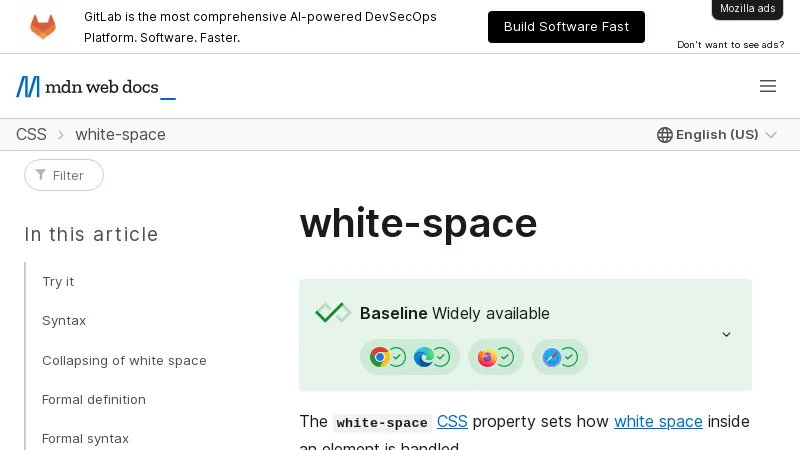Click the CSS breadcrumb link
The width and height of the screenshot is (800, 450).
(31, 135)
